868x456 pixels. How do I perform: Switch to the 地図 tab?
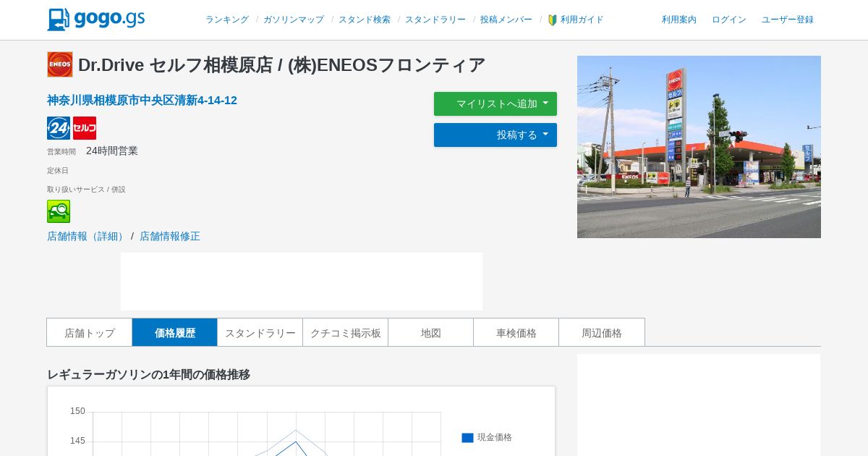point(431,332)
